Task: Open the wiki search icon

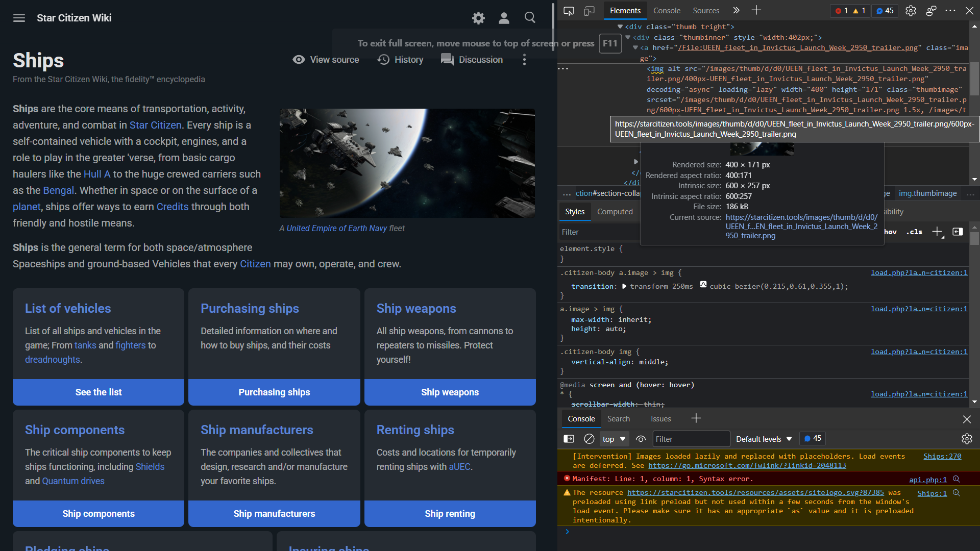Action: pyautogui.click(x=530, y=17)
